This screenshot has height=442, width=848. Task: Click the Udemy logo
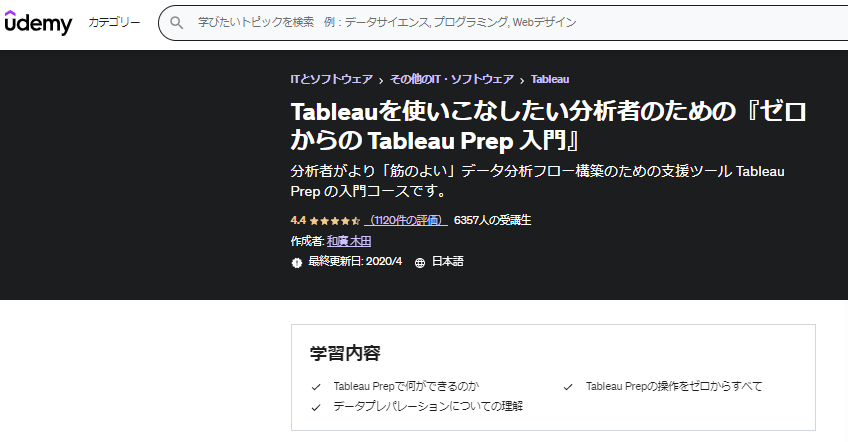click(38, 23)
